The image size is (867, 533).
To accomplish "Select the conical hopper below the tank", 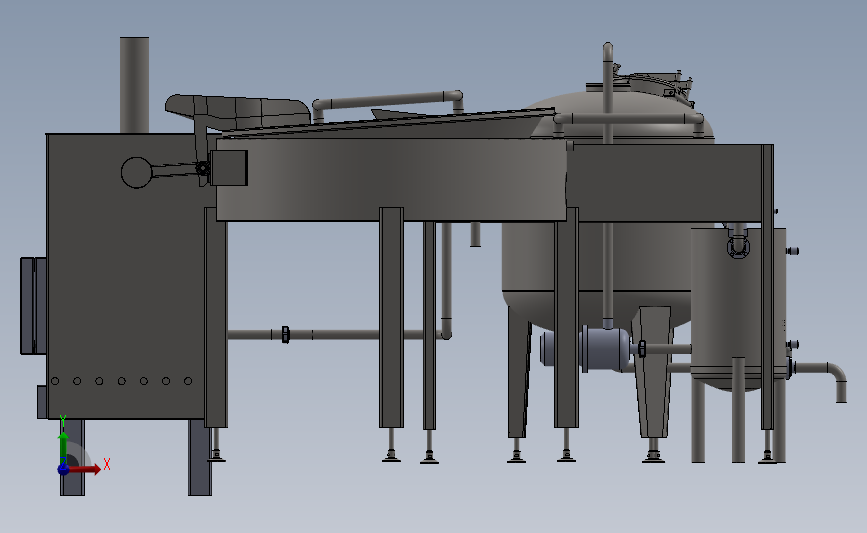I will coord(653,371).
